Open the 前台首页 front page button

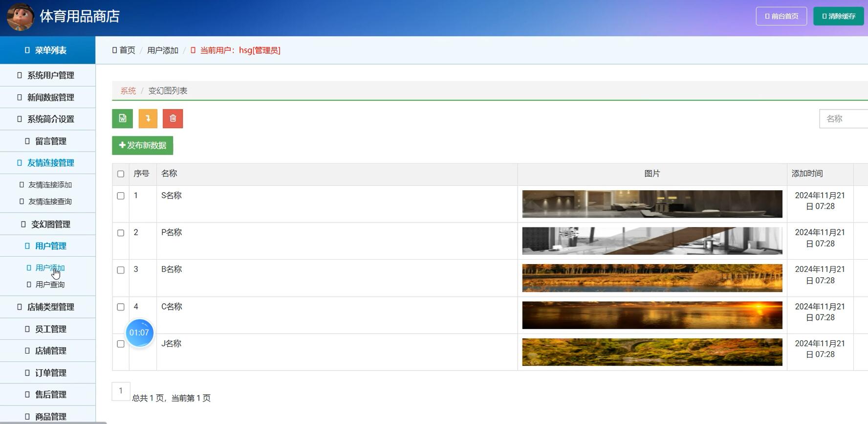pyautogui.click(x=781, y=16)
